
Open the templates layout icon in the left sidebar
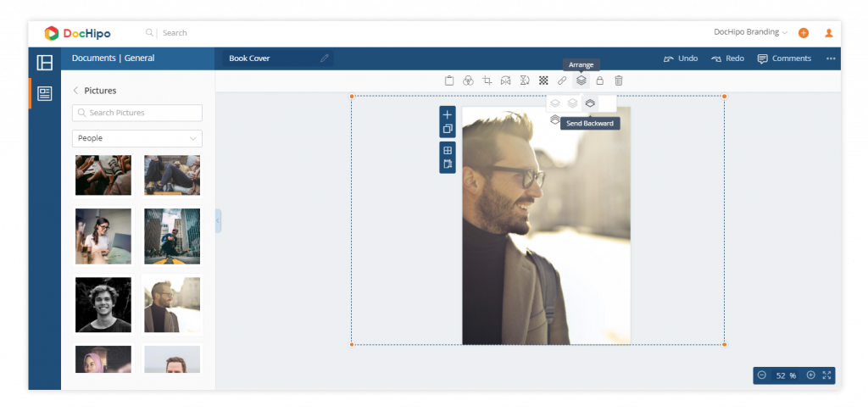point(45,63)
